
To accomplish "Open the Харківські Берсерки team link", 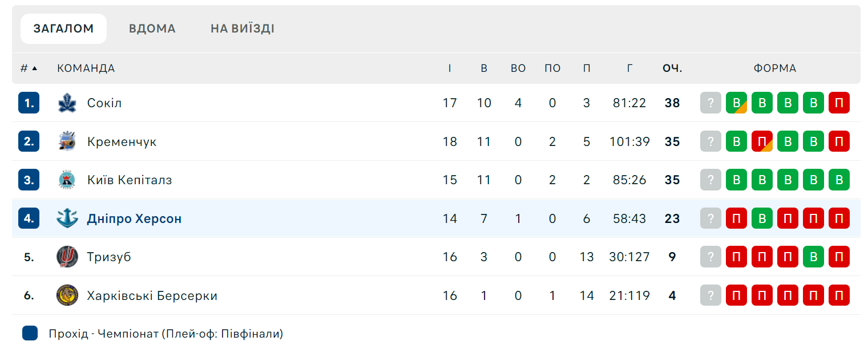I will (152, 295).
